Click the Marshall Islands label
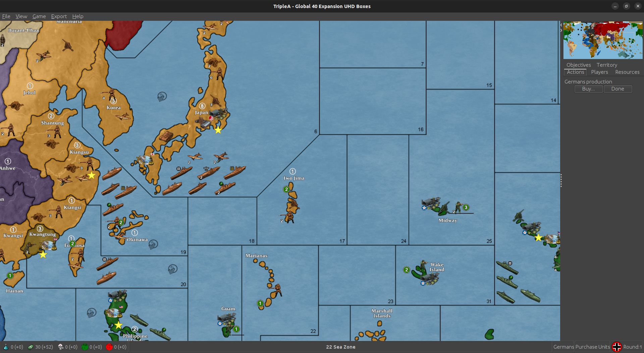This screenshot has height=353, width=644. 382,313
